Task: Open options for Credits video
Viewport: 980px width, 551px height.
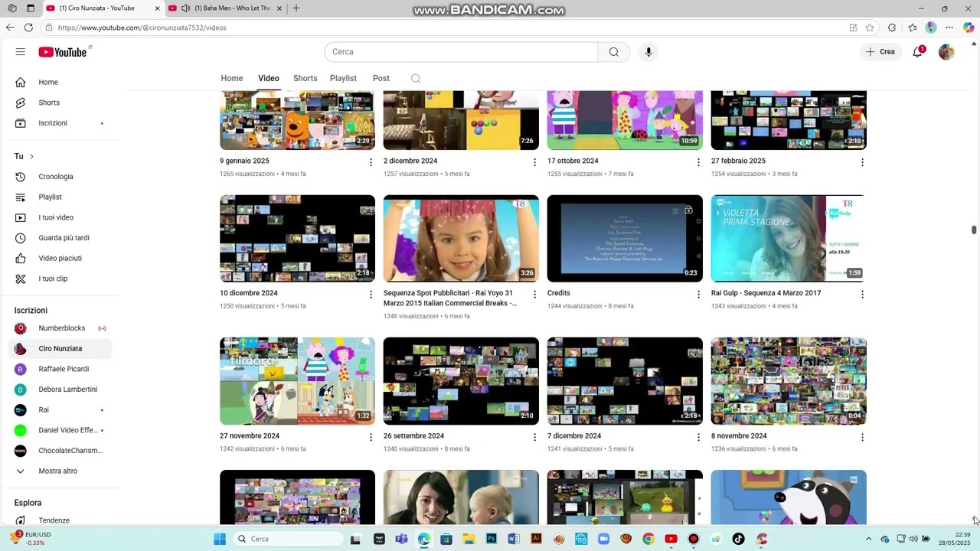Action: [698, 295]
